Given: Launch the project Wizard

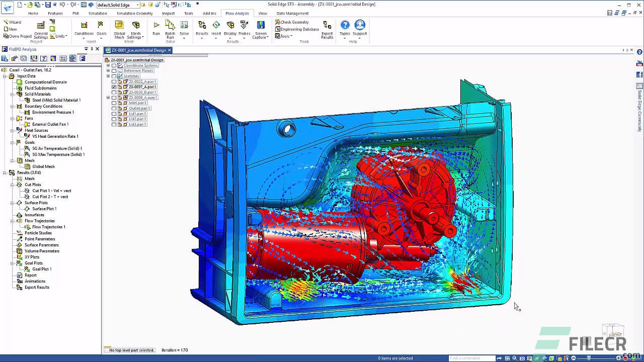Looking at the screenshot, I should pos(12,22).
